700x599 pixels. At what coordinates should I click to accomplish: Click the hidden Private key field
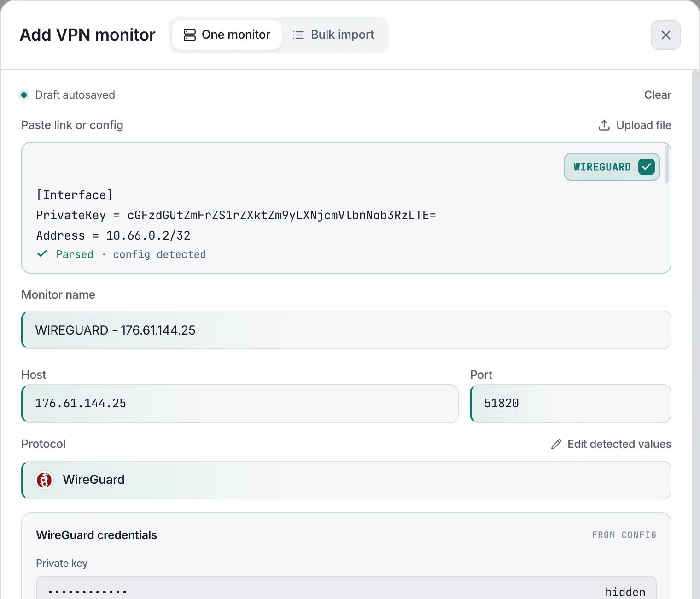click(x=346, y=588)
